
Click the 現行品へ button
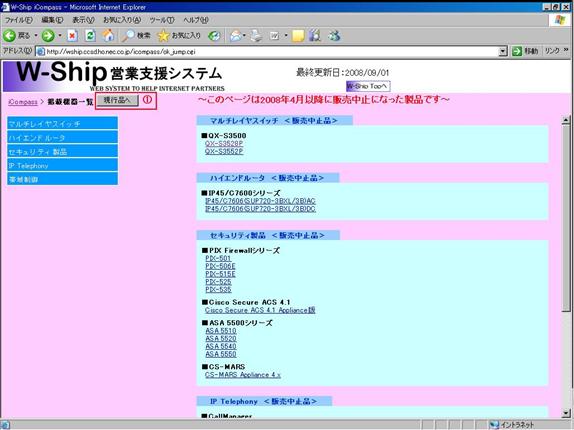[118, 100]
